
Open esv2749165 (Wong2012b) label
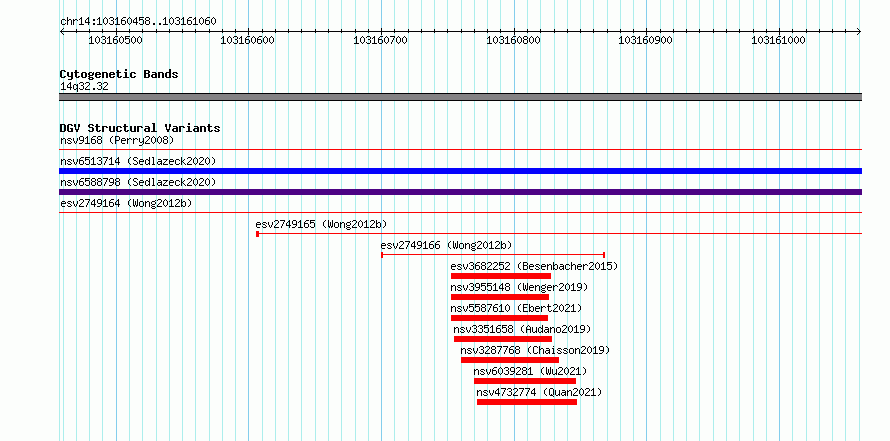pos(321,224)
